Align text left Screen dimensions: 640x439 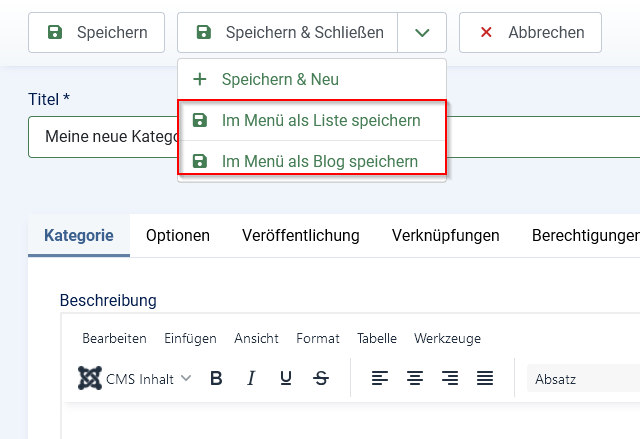coord(380,379)
